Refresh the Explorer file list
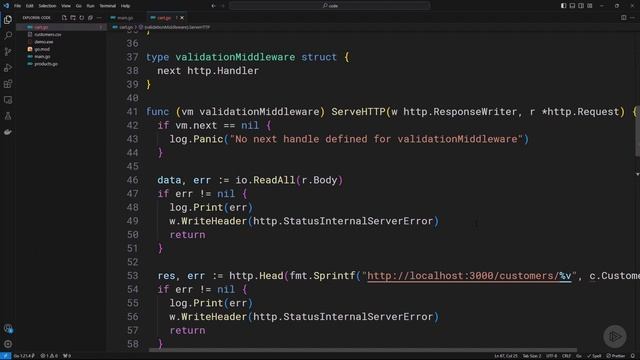The width and height of the screenshot is (640, 360). (82, 18)
